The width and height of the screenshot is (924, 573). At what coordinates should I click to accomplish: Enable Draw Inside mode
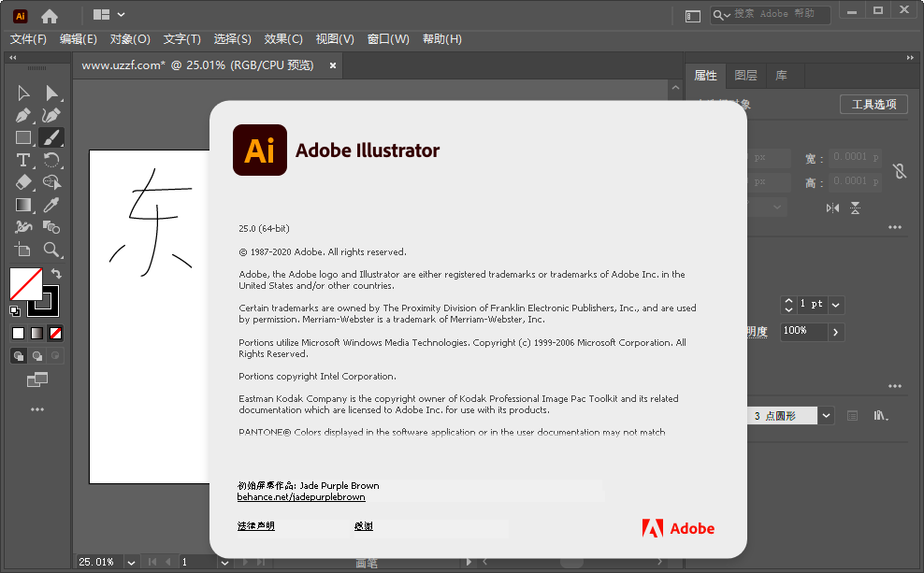(55, 356)
